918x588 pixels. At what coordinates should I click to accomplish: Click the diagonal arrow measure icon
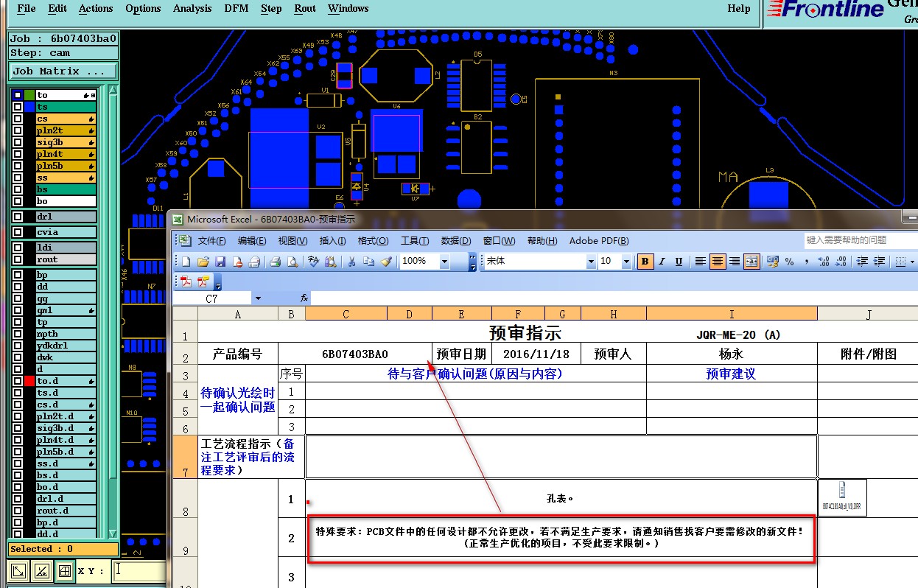click(x=18, y=570)
